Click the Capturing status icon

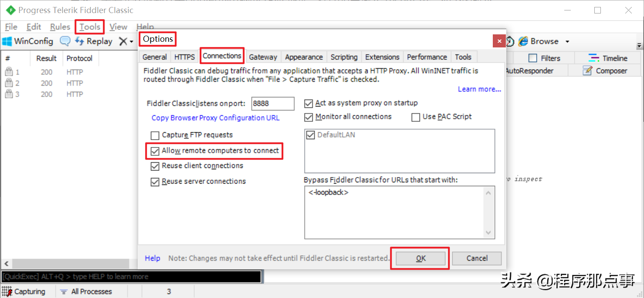(x=7, y=291)
